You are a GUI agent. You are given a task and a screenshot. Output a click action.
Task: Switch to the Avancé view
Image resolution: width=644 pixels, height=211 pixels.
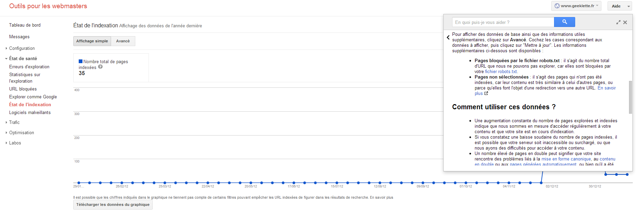[x=123, y=41]
